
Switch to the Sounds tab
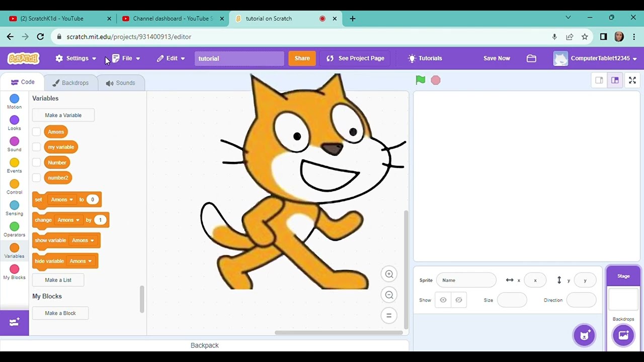coord(121,83)
